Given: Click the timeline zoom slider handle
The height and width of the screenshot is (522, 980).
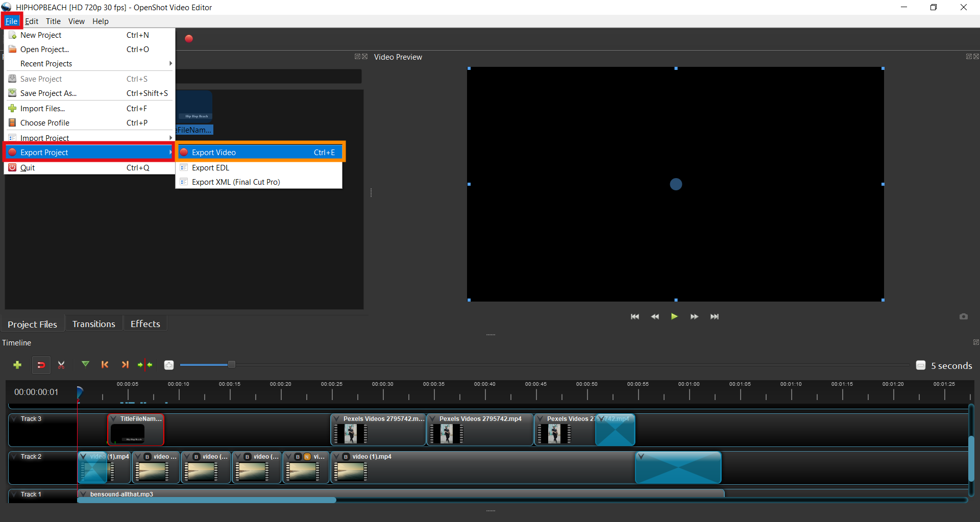Looking at the screenshot, I should 232,364.
